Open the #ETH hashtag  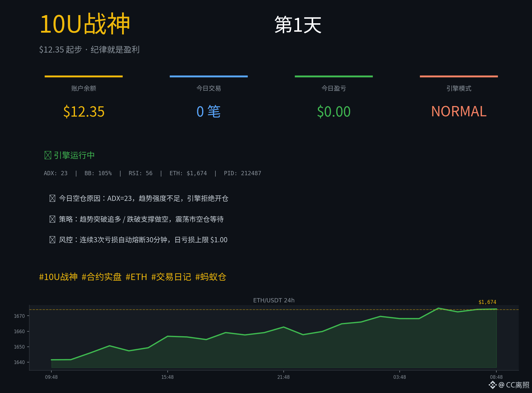(x=136, y=277)
